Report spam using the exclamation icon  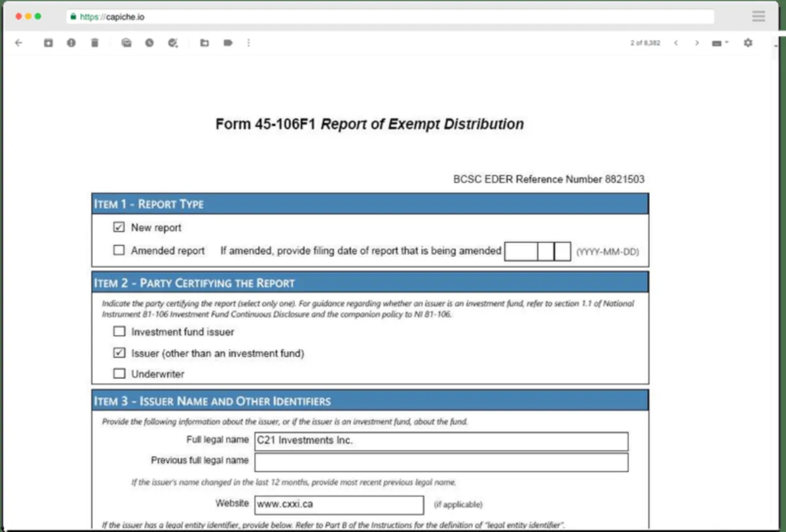[x=71, y=43]
